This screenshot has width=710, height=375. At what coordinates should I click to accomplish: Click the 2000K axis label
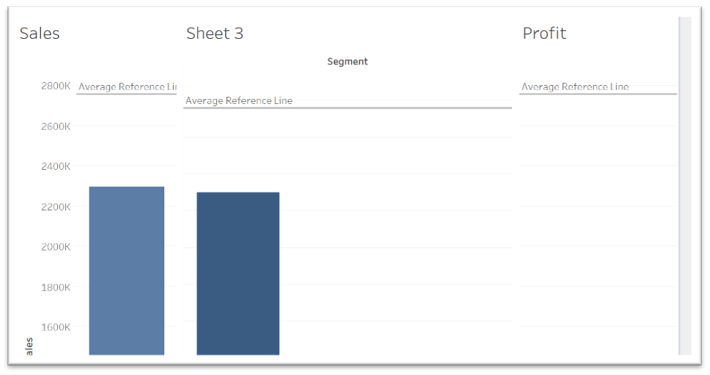[x=56, y=247]
